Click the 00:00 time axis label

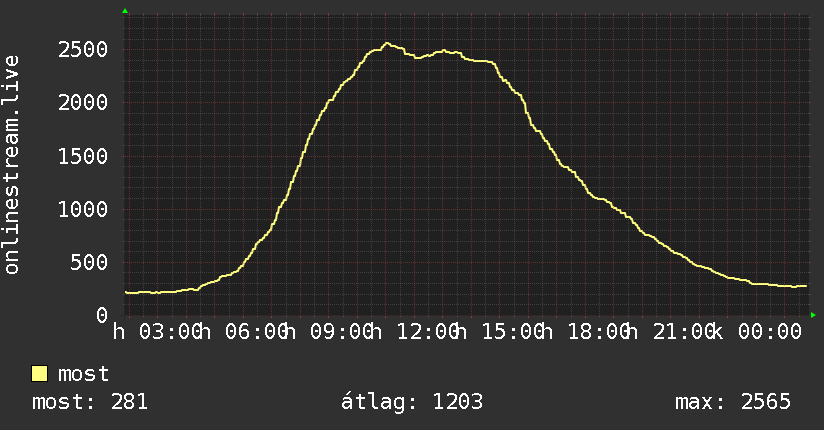point(770,332)
